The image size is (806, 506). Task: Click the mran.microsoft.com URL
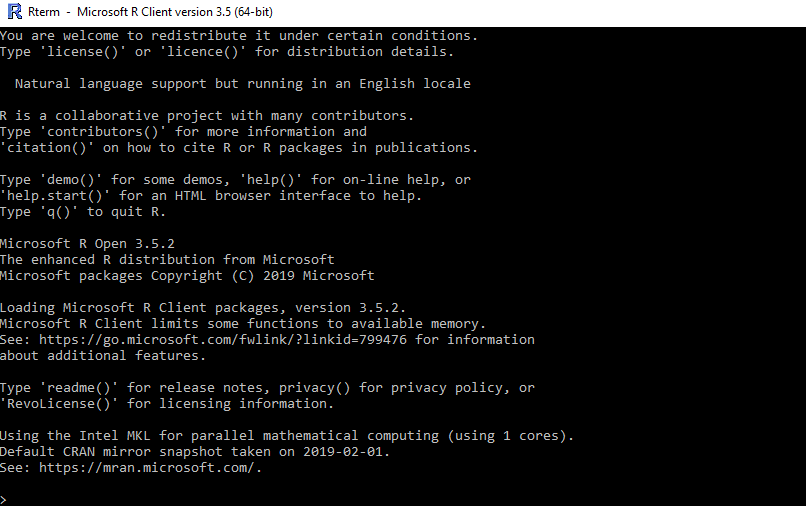(x=147, y=467)
